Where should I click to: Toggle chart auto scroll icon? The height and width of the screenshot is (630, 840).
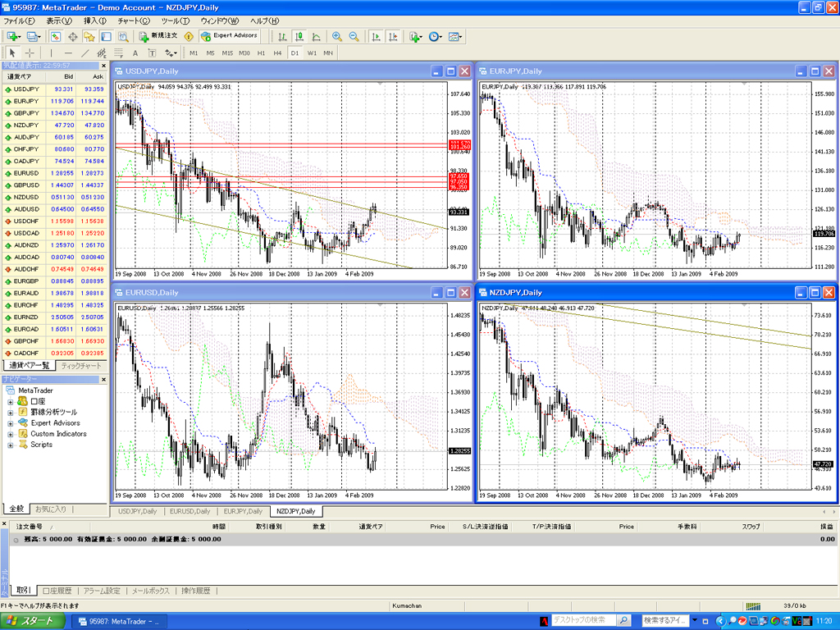pyautogui.click(x=375, y=37)
